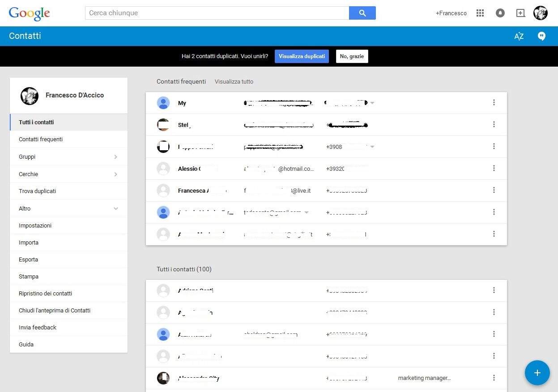Viewport: 558px width, 392px height.
Task: Open Hangouts chat icon in blue bar
Action: pyautogui.click(x=541, y=36)
